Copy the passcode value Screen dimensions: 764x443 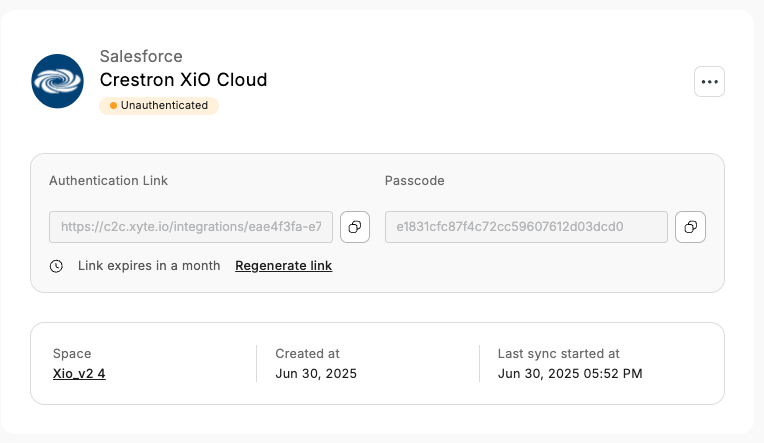tap(690, 227)
